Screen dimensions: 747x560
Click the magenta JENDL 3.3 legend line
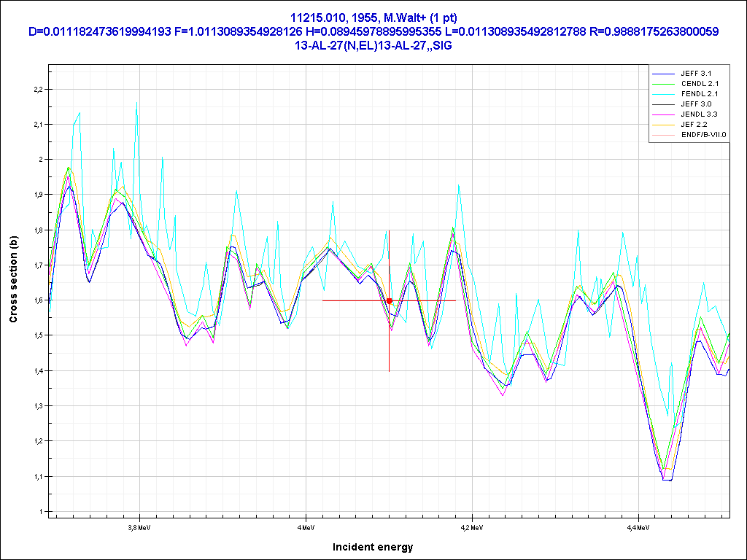coord(663,114)
